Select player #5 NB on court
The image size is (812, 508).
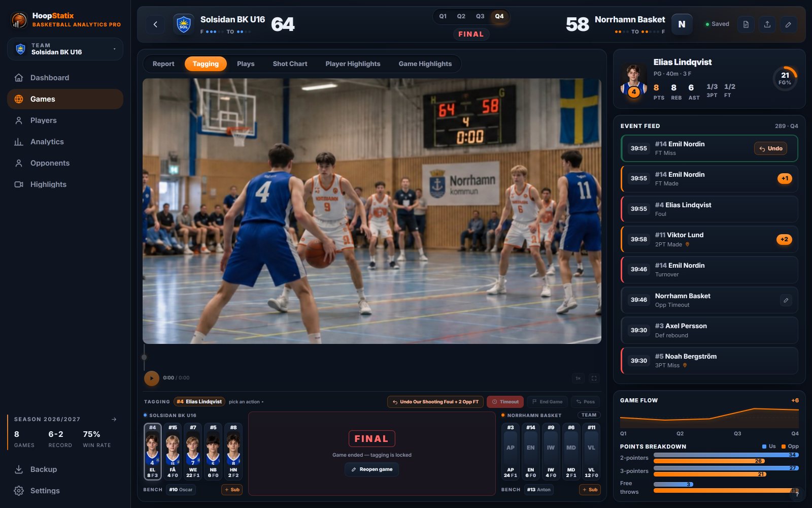(x=213, y=452)
